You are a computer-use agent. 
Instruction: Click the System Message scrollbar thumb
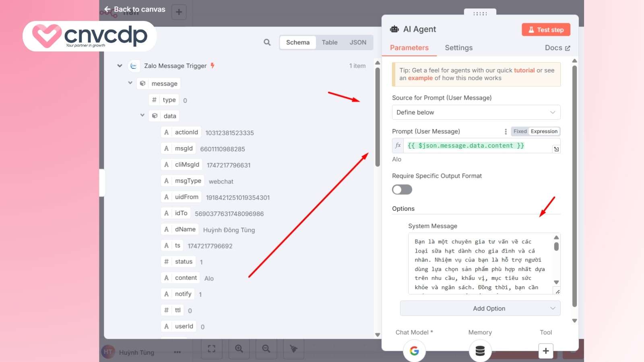pyautogui.click(x=556, y=246)
